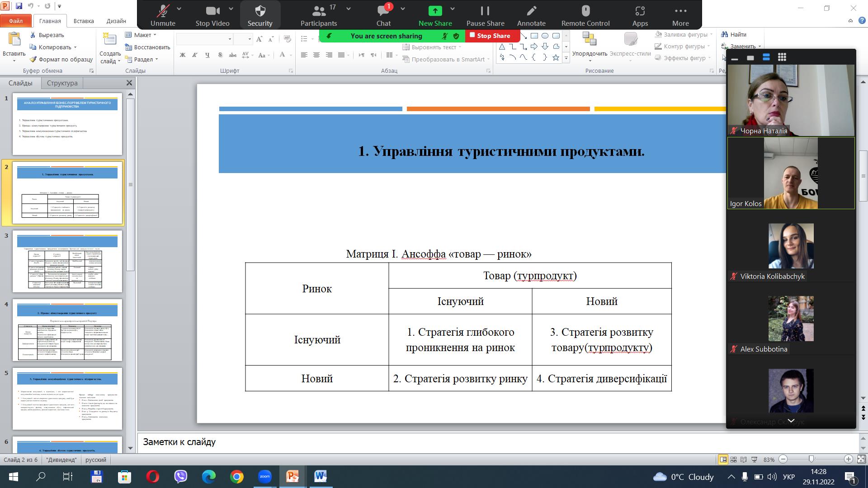868x488 pixels.
Task: Pause the screen share
Action: click(485, 15)
